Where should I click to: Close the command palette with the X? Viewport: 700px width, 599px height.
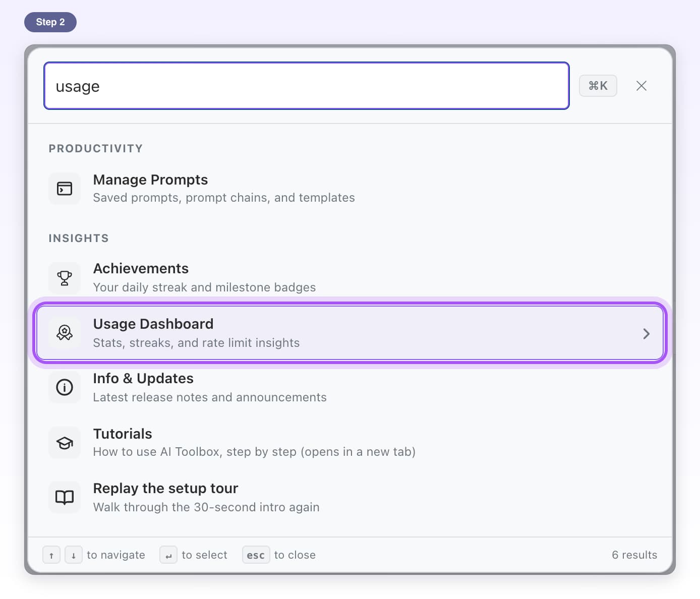click(x=641, y=86)
